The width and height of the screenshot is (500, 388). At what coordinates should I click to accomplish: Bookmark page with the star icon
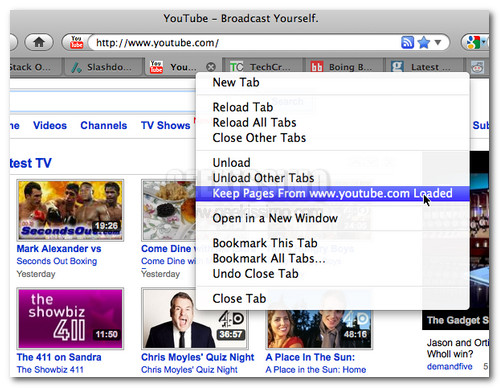coord(424,42)
